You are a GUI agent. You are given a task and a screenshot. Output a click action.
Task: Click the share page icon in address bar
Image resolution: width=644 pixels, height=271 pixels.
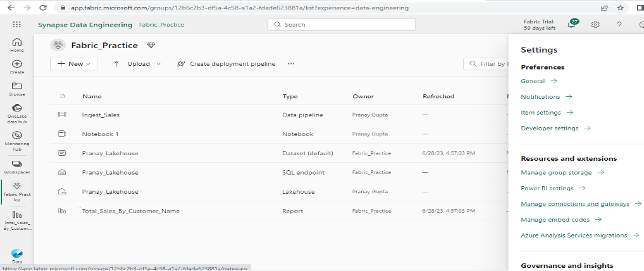[x=604, y=8]
